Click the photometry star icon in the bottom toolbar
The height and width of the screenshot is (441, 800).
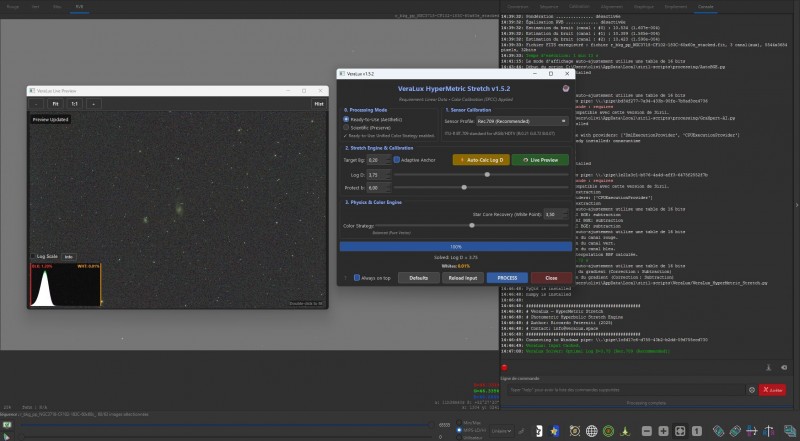554,431
